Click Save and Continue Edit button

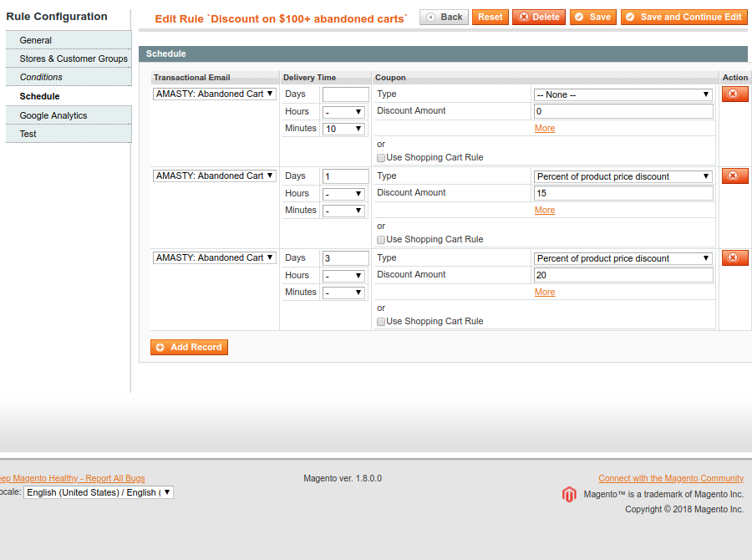(x=683, y=17)
